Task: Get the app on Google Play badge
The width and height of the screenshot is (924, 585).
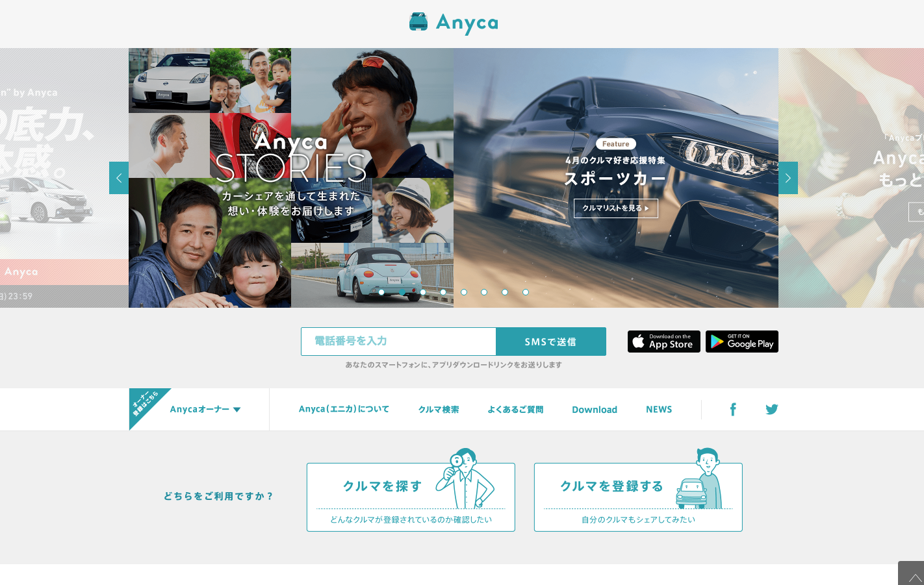Action: [x=742, y=342]
